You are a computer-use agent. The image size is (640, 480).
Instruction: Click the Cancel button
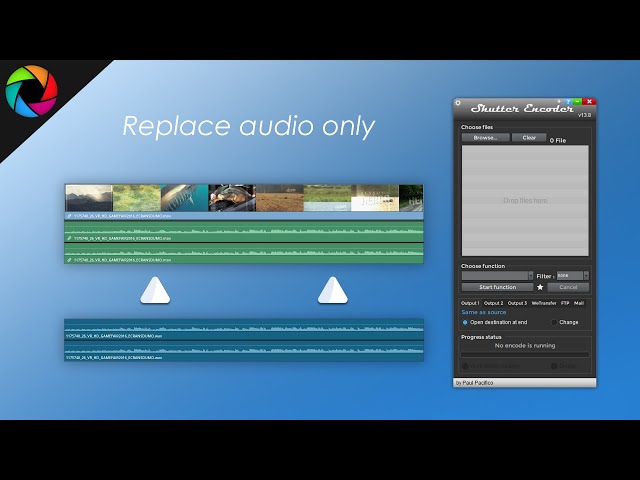click(568, 287)
